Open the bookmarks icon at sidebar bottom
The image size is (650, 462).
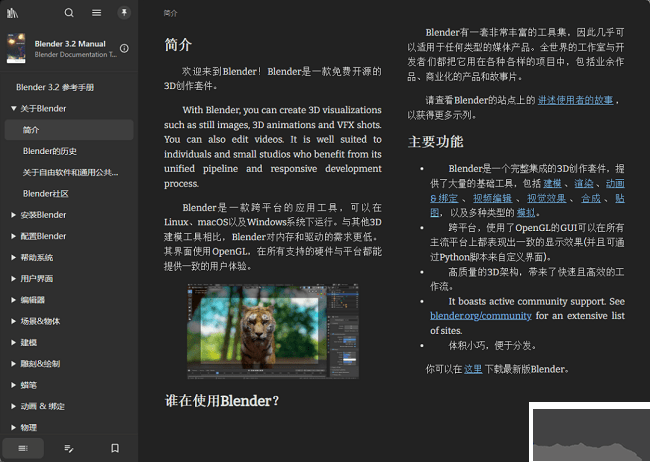115,448
